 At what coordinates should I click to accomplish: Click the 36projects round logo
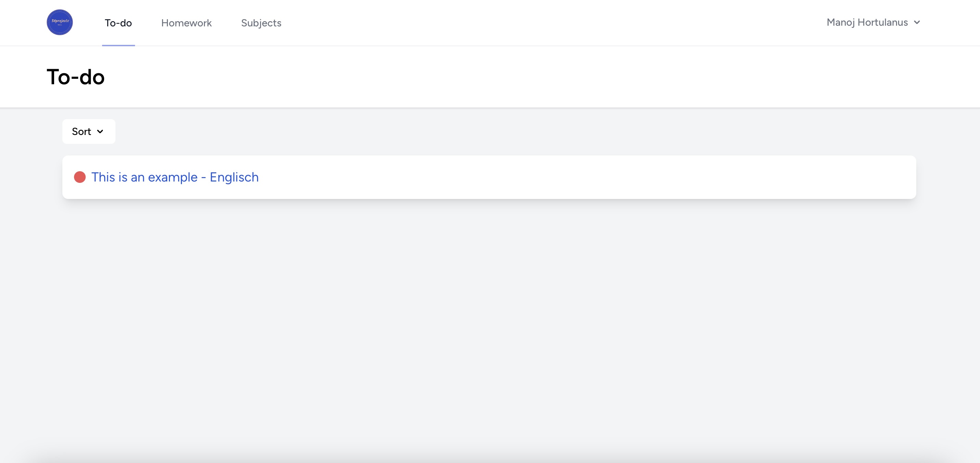tap(60, 22)
